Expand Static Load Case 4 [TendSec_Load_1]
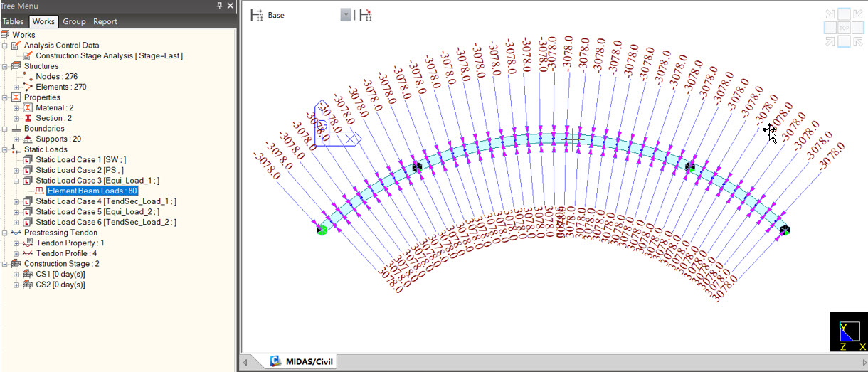Image resolution: width=868 pixels, height=372 pixels. (16, 201)
